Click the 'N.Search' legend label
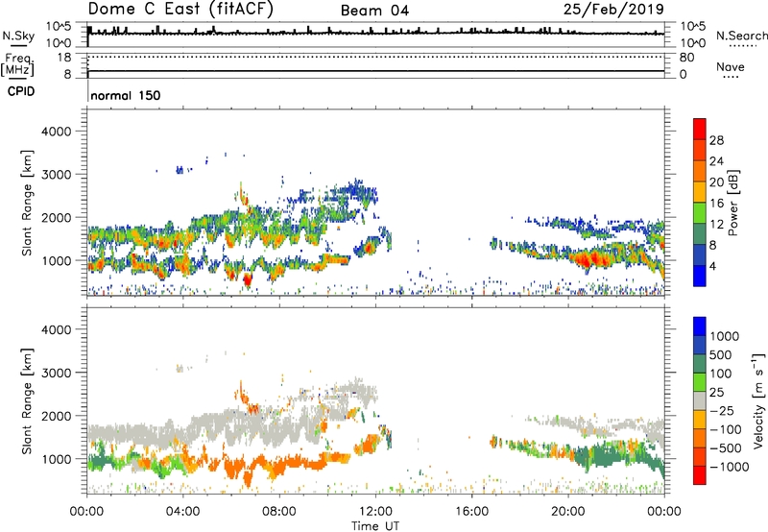The height and width of the screenshot is (532, 768). tap(741, 36)
